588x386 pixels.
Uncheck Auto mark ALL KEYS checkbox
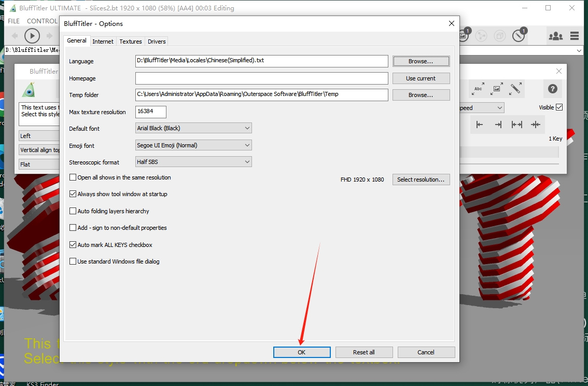pos(73,245)
